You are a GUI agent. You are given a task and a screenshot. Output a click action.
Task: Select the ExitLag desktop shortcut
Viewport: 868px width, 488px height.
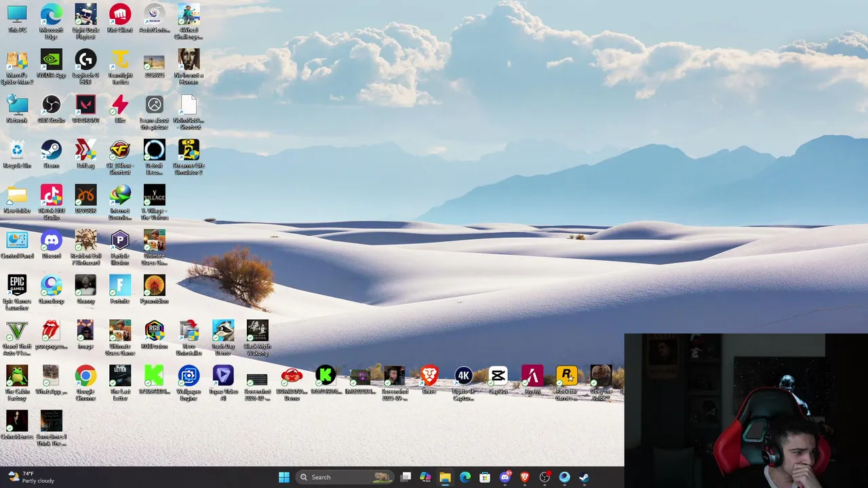pyautogui.click(x=85, y=155)
